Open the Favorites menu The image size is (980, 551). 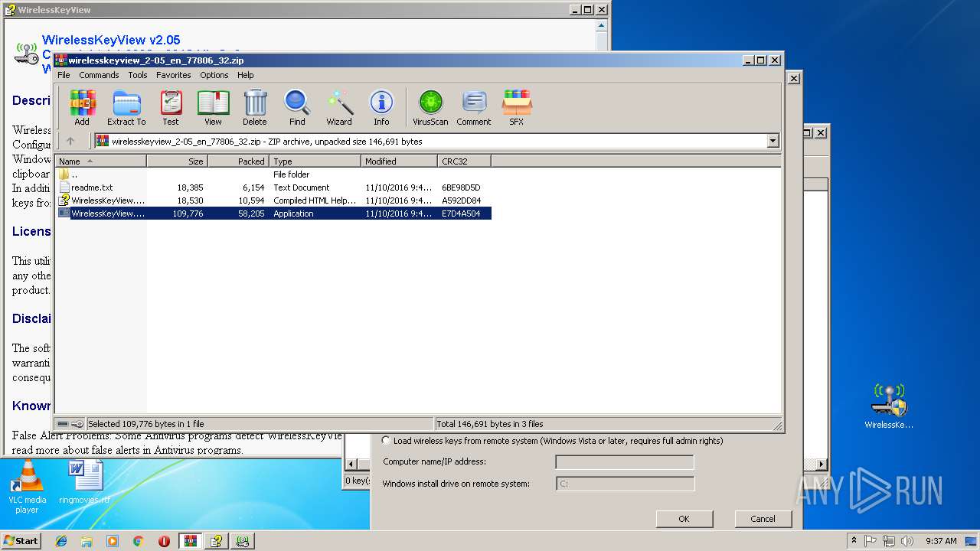pos(174,75)
